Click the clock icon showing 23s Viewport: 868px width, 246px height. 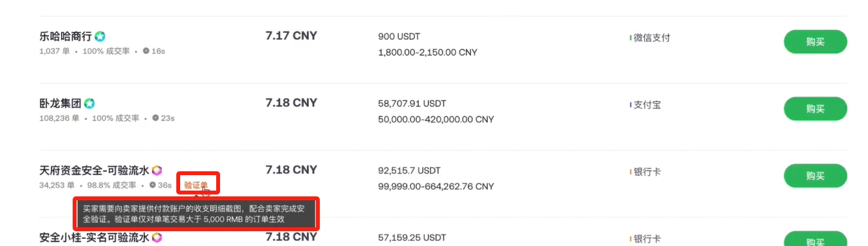[x=156, y=118]
